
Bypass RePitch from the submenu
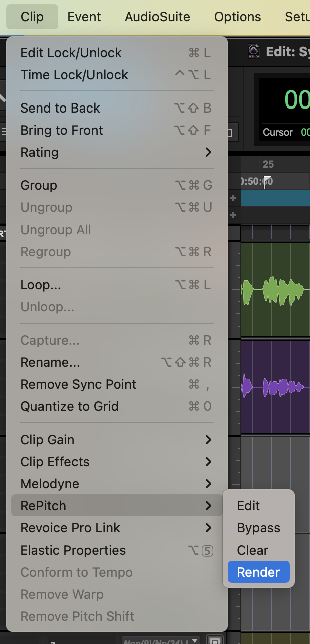(258, 528)
